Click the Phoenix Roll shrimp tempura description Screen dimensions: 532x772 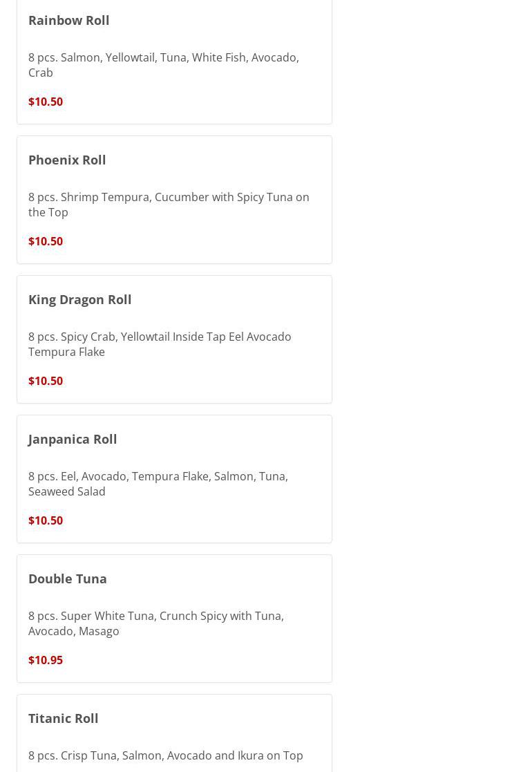[x=169, y=205]
